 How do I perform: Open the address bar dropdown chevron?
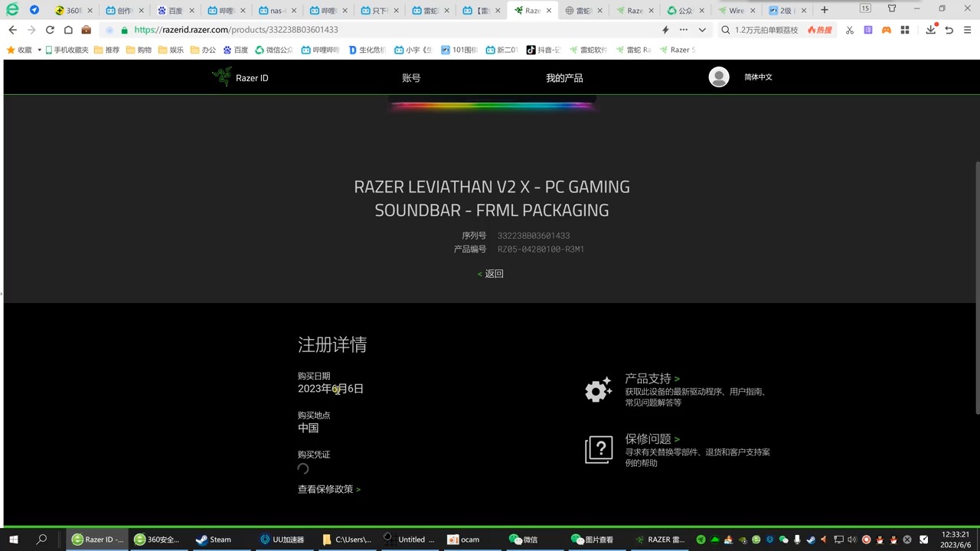pyautogui.click(x=702, y=30)
